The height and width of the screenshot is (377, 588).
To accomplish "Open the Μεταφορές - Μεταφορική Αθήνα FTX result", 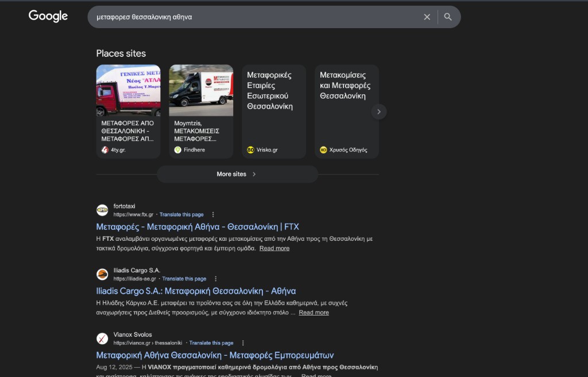I will pyautogui.click(x=198, y=227).
